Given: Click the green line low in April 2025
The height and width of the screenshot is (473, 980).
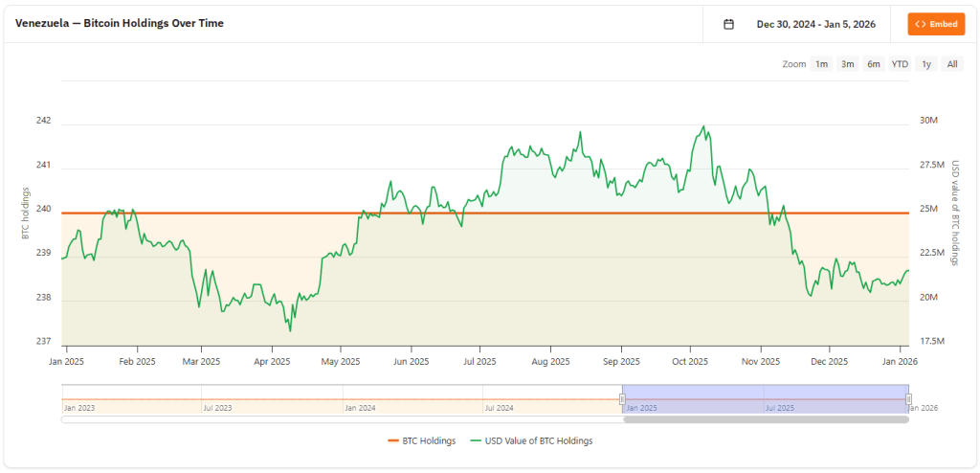Looking at the screenshot, I should tap(290, 331).
